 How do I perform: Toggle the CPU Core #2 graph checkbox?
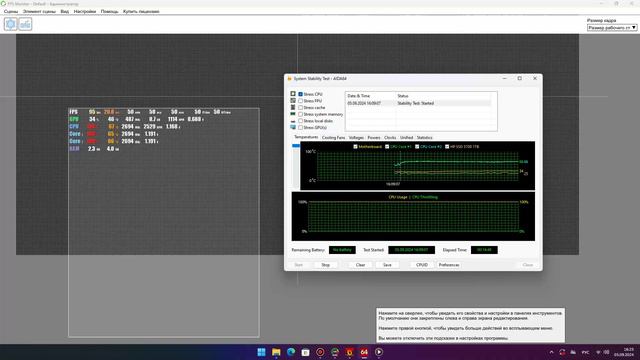(417, 147)
